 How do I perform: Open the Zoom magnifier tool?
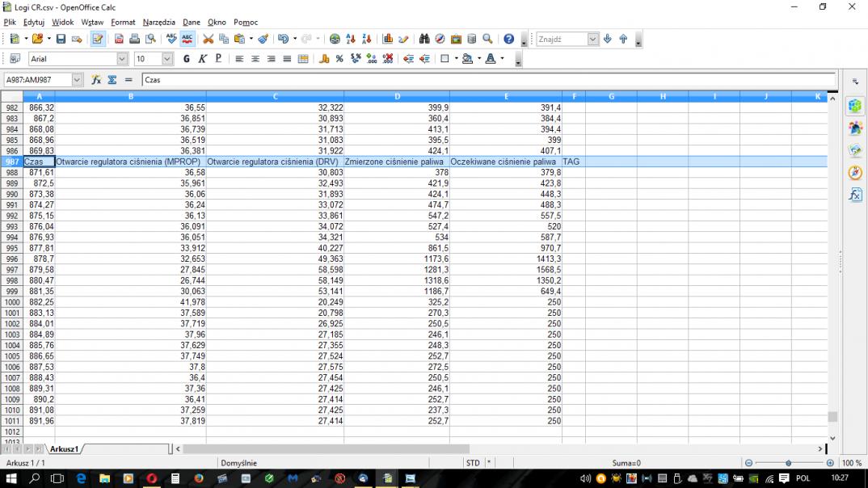coord(487,40)
